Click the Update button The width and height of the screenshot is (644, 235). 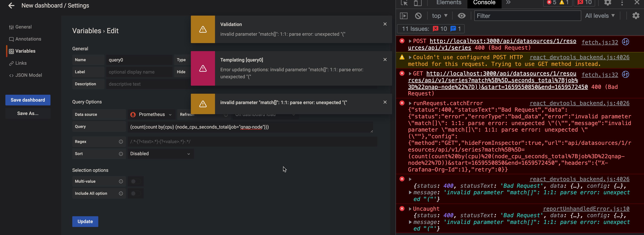pos(85,222)
